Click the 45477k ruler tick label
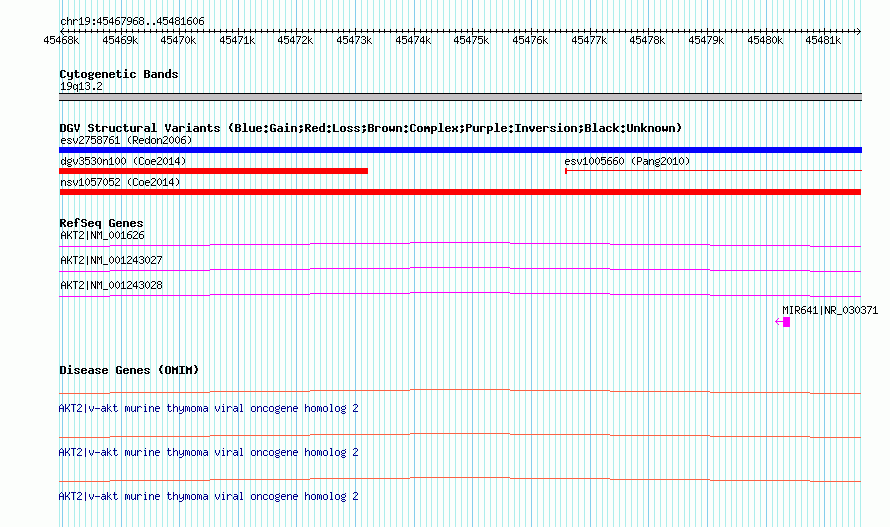 pos(589,40)
